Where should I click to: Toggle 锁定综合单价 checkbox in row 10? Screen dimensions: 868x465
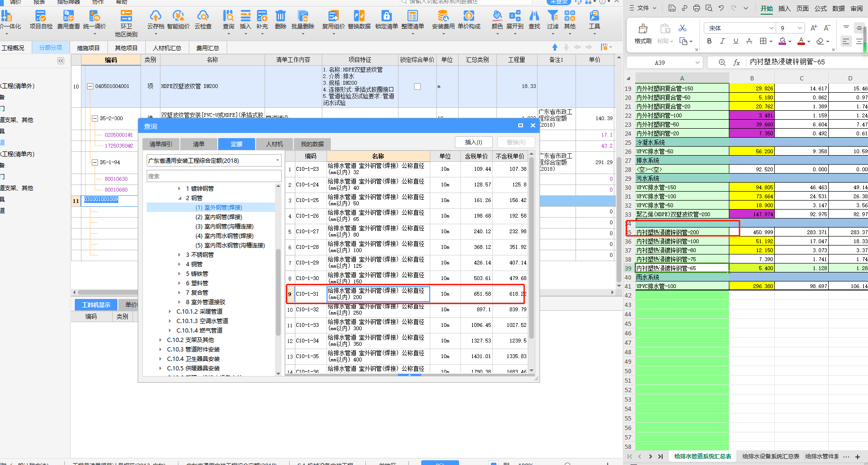point(417,87)
